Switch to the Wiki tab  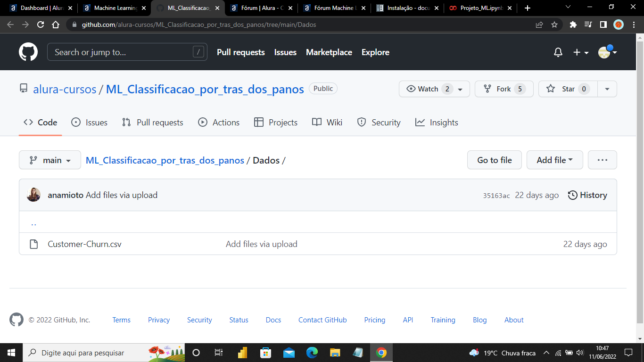[327, 123]
